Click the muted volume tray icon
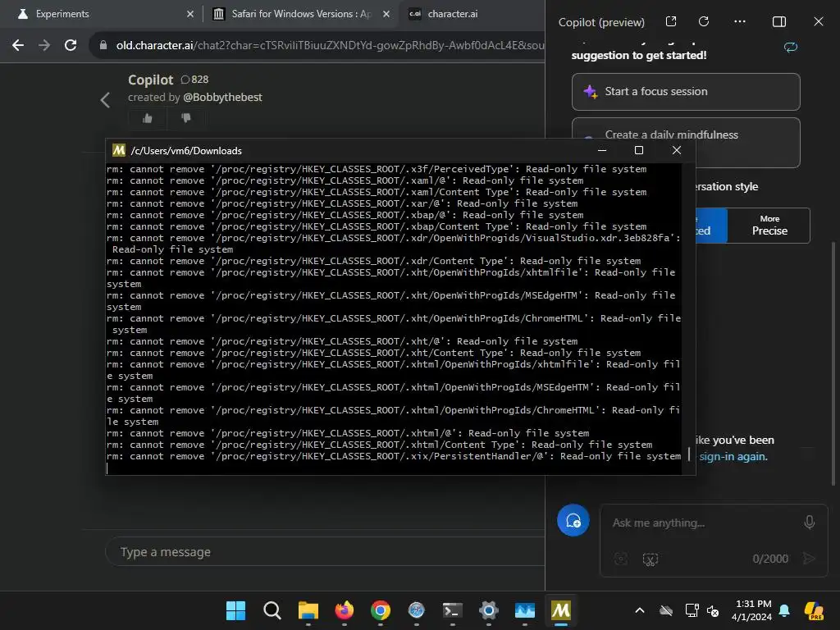This screenshot has height=630, width=840. tap(713, 610)
